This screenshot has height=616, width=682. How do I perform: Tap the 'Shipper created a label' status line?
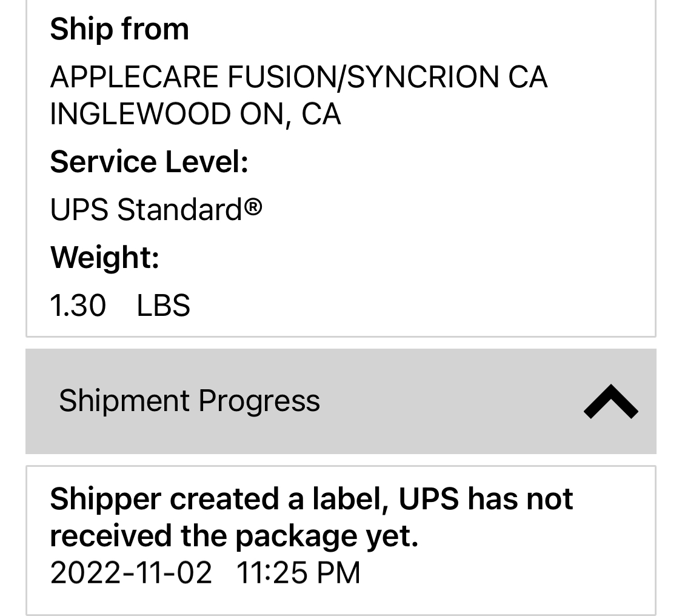point(311,499)
